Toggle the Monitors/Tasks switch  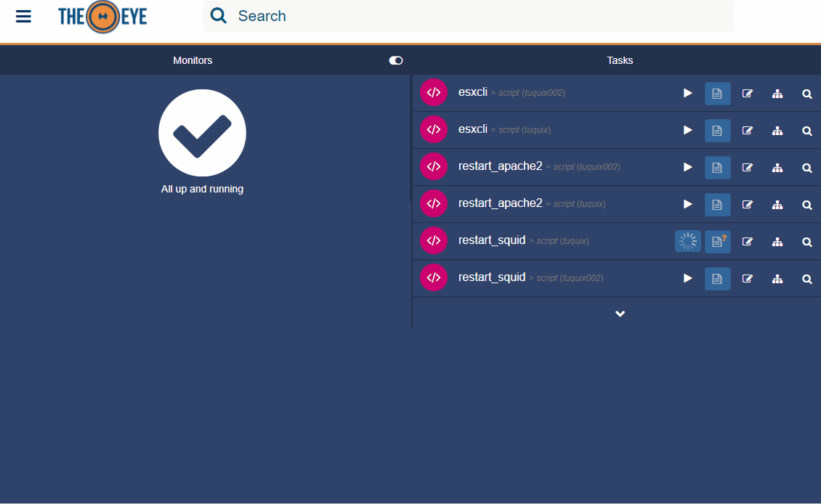(x=396, y=61)
